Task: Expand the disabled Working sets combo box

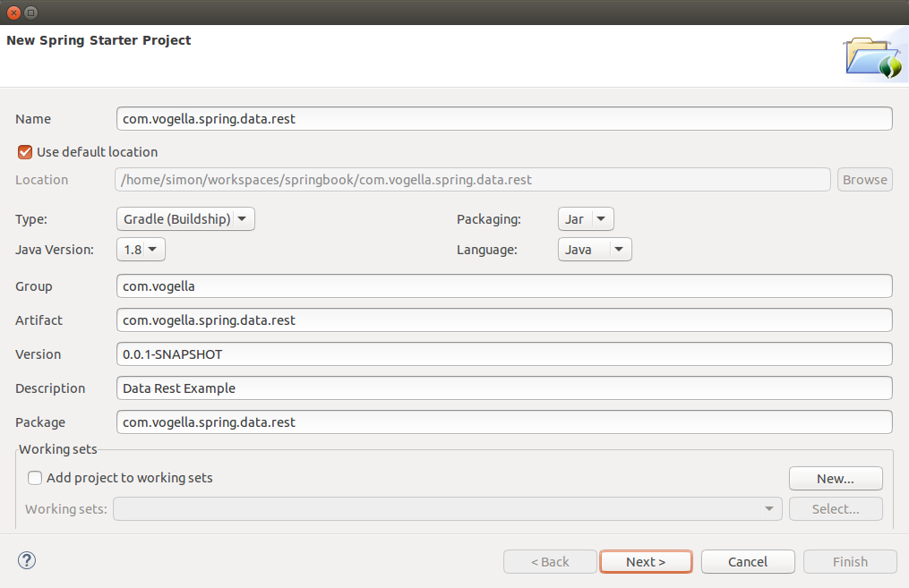Action: [448, 509]
